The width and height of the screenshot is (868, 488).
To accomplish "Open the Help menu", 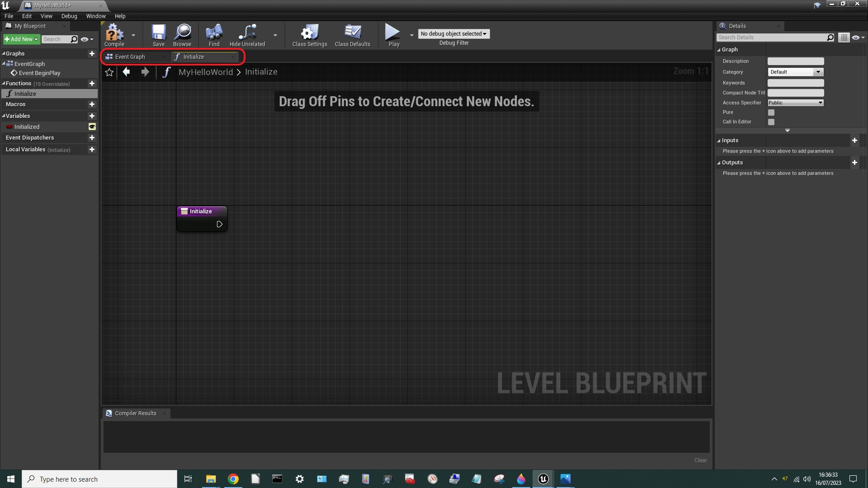I will [x=120, y=16].
